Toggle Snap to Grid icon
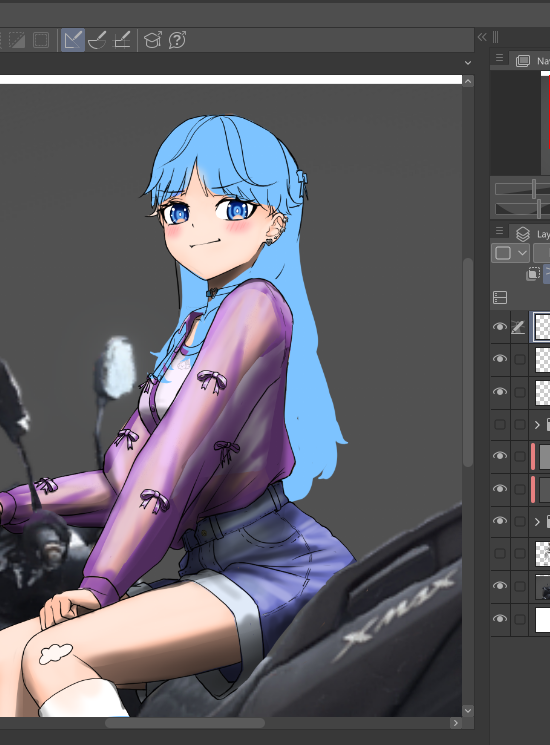The width and height of the screenshot is (550, 745). [x=122, y=40]
